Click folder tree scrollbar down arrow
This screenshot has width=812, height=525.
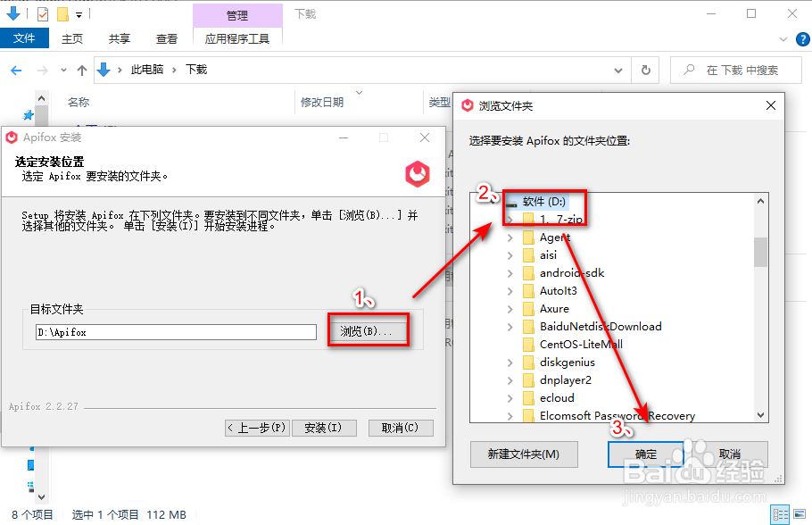coord(760,415)
